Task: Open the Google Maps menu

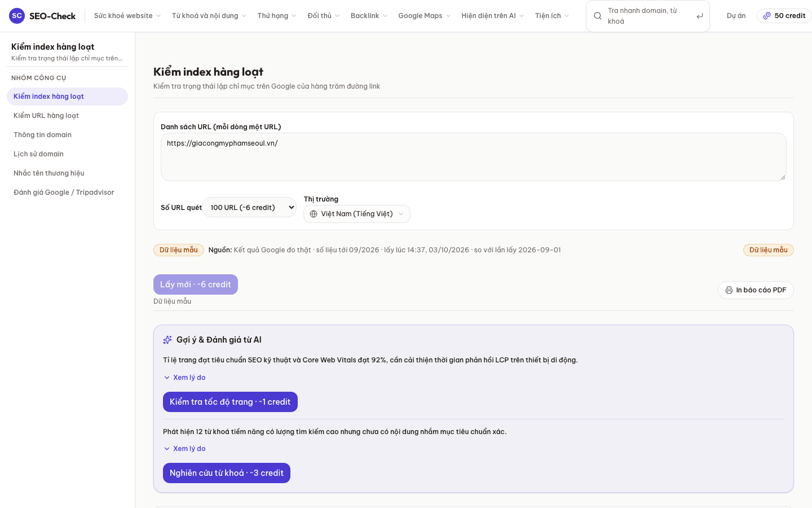Action: pyautogui.click(x=425, y=16)
